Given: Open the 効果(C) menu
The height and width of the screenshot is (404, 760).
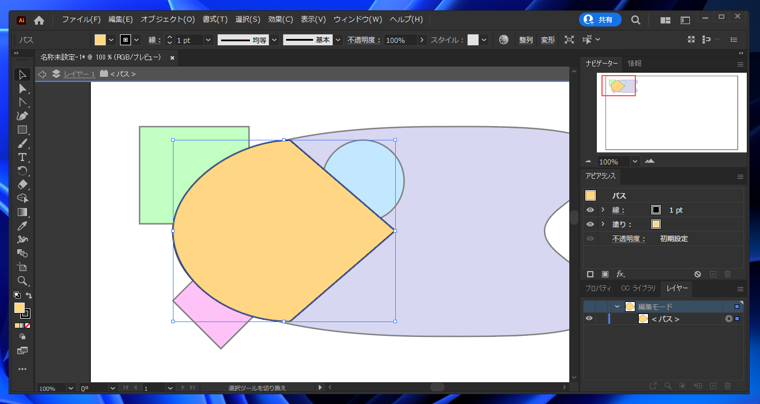Looking at the screenshot, I should pyautogui.click(x=280, y=19).
